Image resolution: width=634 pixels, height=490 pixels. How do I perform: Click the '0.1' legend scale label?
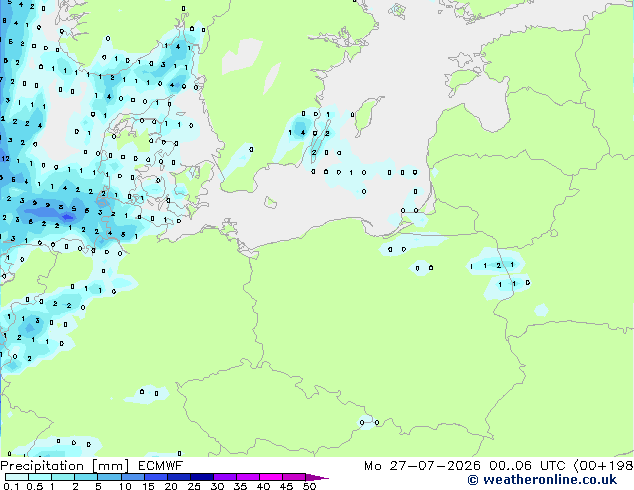coord(11,486)
